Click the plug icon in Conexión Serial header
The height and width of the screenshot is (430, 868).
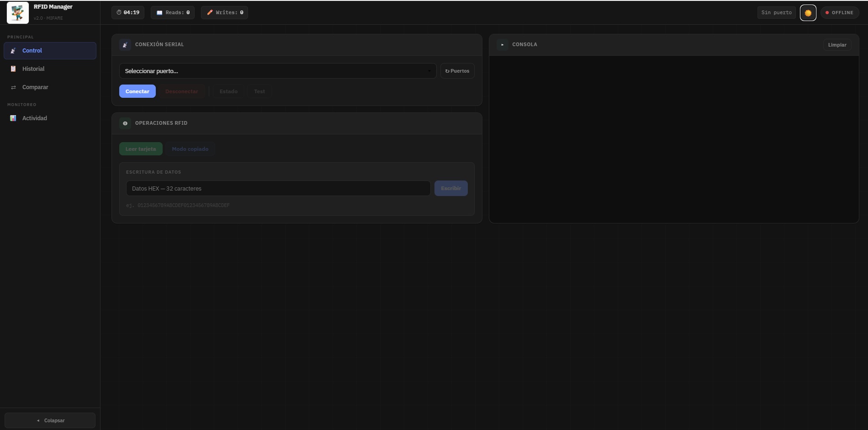pyautogui.click(x=125, y=45)
